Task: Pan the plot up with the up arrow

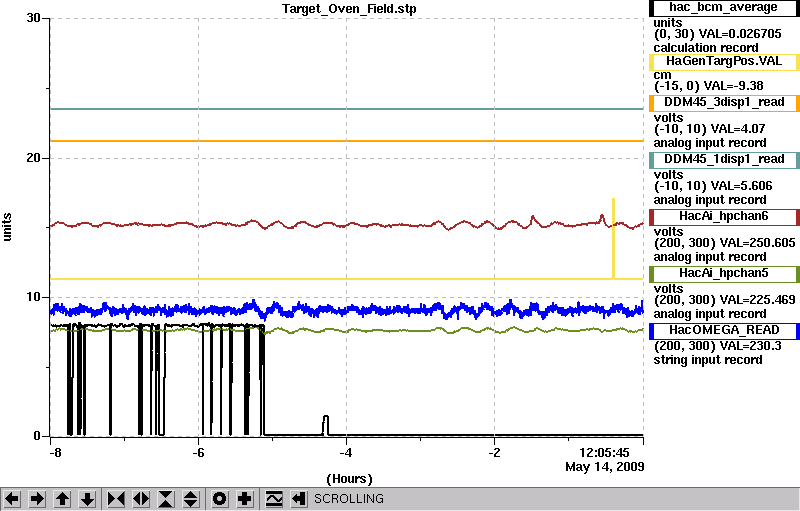Action: point(62,498)
